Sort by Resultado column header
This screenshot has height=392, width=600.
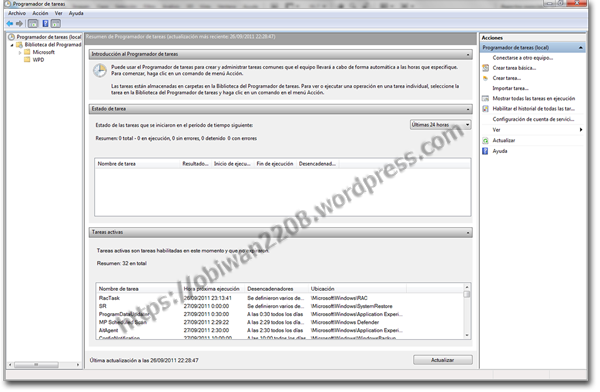click(196, 164)
